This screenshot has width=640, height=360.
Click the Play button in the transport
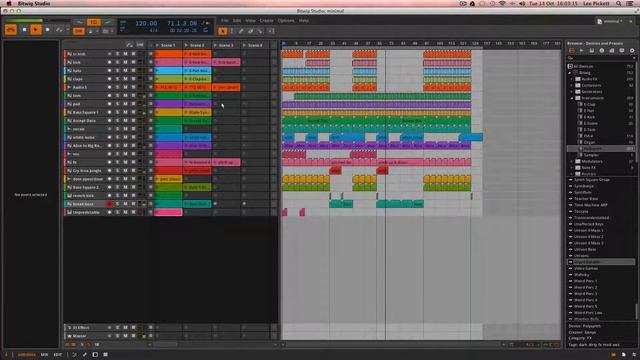point(36,29)
